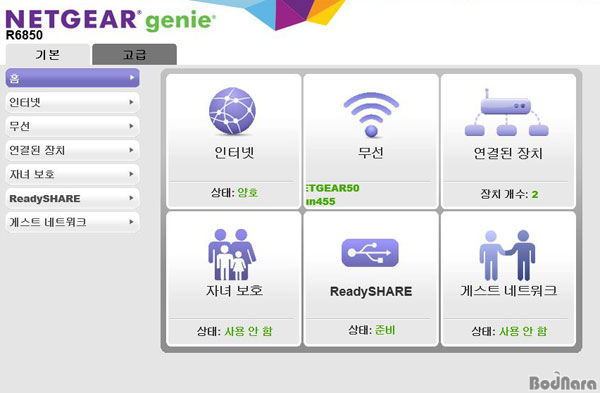Viewport: 600px width, 393px height.
Task: Click the BodNara watermark logo
Action: tap(562, 381)
